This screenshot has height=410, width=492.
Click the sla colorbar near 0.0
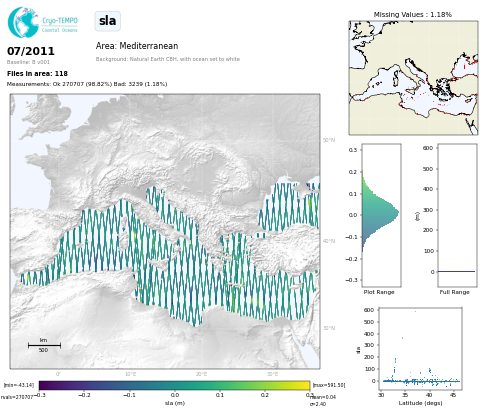pyautogui.click(x=175, y=385)
